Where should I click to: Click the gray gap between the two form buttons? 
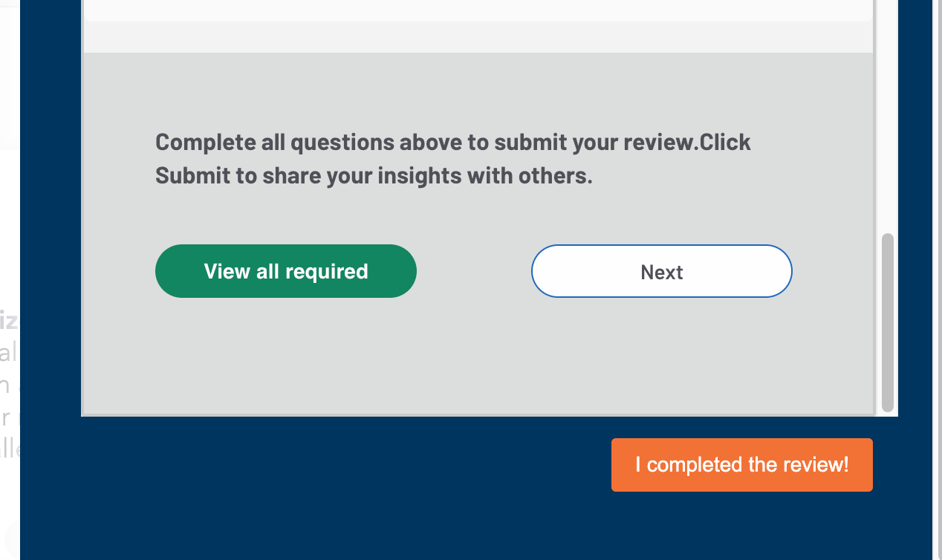(474, 271)
